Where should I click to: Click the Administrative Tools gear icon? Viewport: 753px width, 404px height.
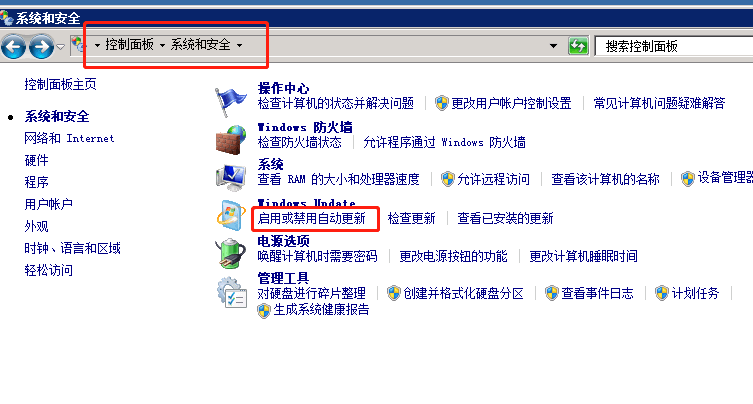pyautogui.click(x=231, y=292)
